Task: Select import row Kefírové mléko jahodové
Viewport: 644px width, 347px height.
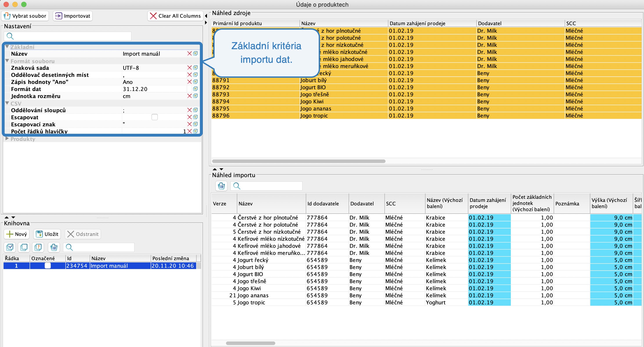Action: click(427, 246)
